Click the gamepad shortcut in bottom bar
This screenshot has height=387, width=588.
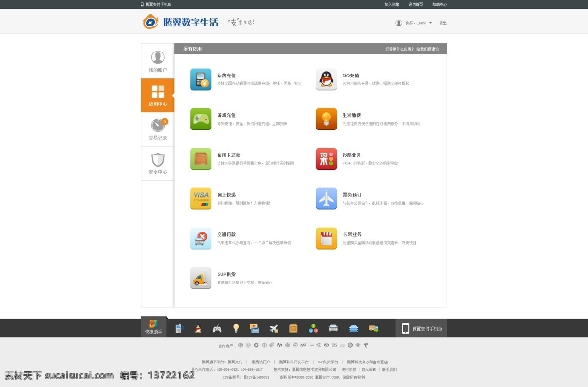(217, 329)
